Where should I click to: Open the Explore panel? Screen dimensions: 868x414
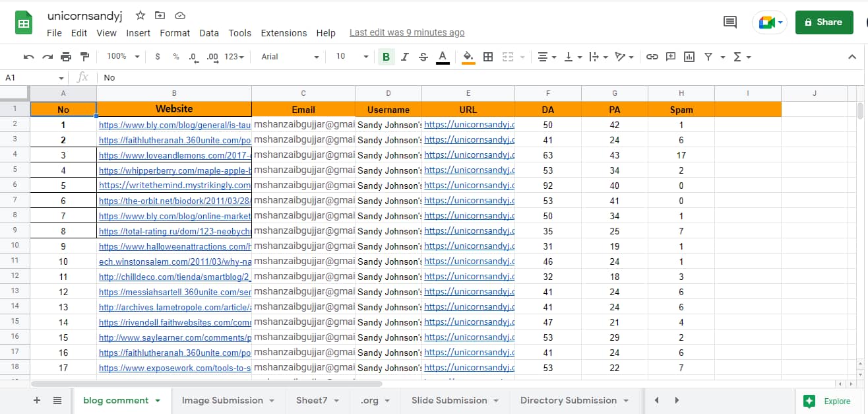(x=828, y=401)
